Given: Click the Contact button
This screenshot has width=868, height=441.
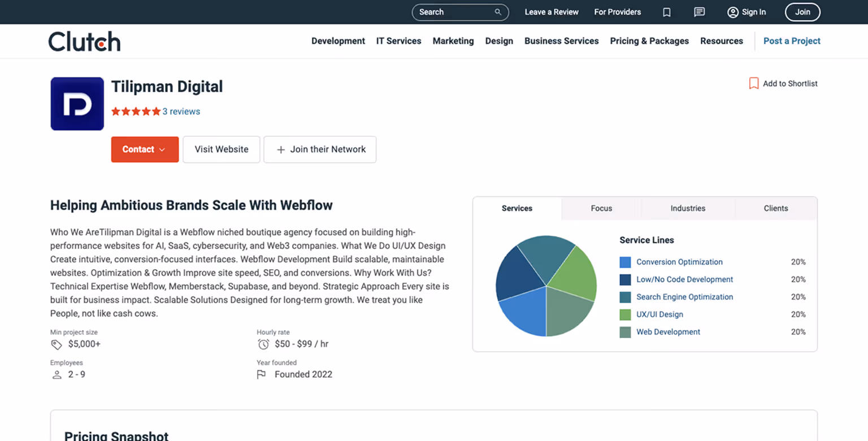Looking at the screenshot, I should tap(145, 149).
